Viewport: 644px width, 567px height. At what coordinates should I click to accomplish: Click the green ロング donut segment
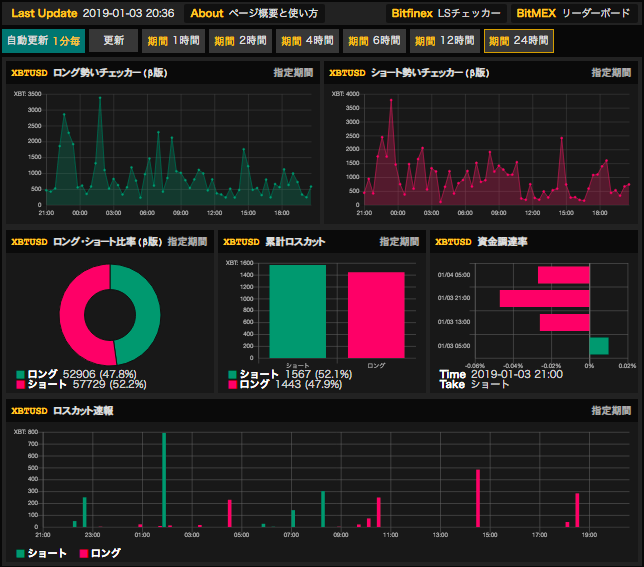147,314
